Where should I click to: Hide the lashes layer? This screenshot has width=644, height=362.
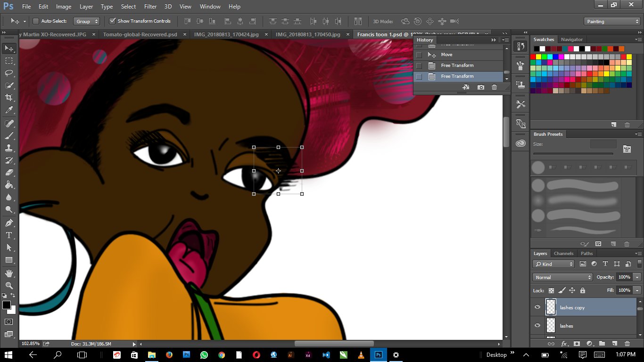click(537, 326)
